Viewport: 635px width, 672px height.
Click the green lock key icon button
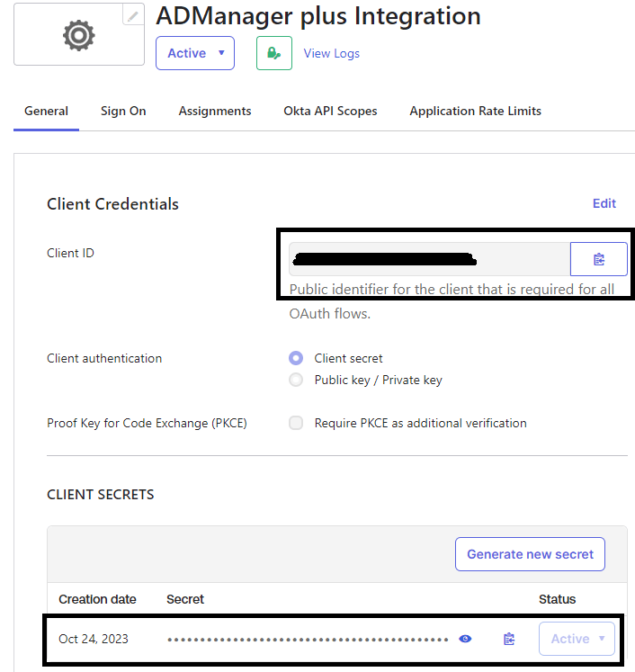click(273, 53)
